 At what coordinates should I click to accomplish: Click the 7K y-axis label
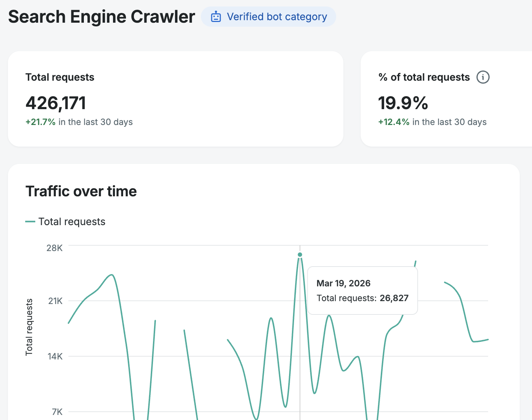[57, 412]
